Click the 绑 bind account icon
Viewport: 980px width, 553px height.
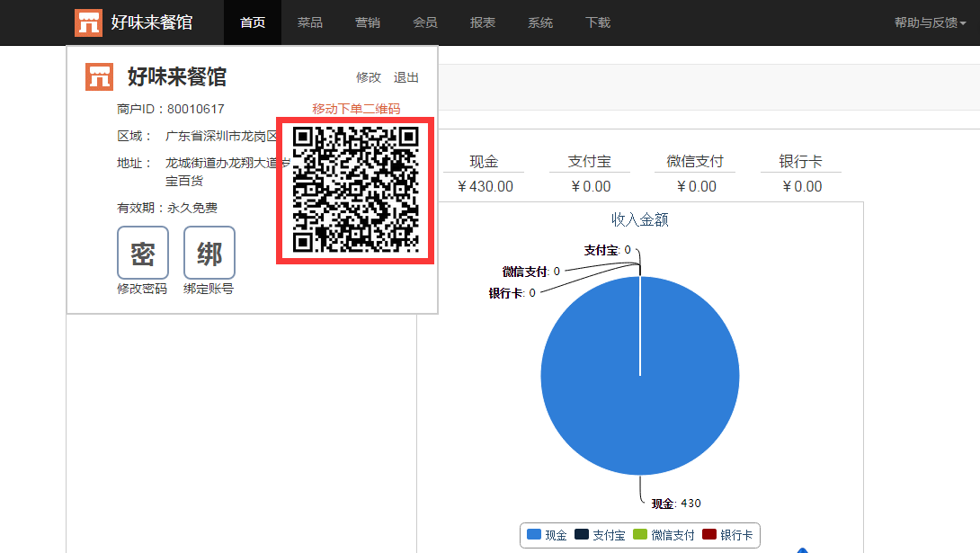[x=209, y=253]
